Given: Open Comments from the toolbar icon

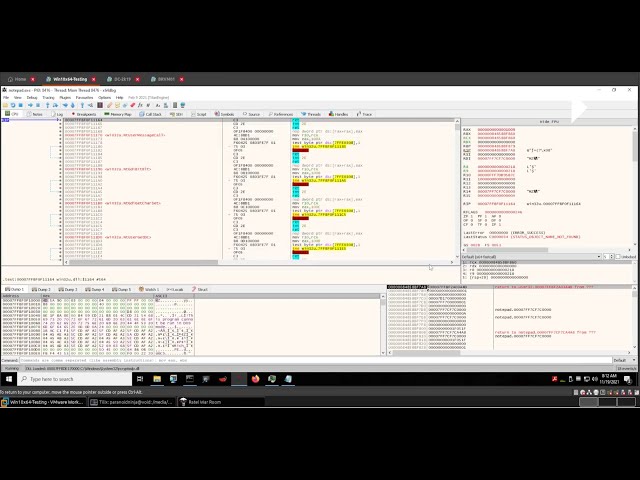Looking at the screenshot, I should 118,105.
